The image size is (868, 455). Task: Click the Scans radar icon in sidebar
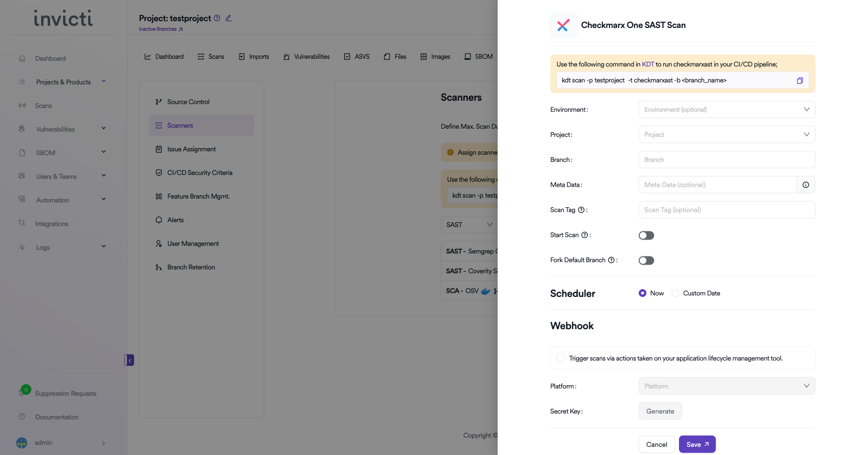22,106
